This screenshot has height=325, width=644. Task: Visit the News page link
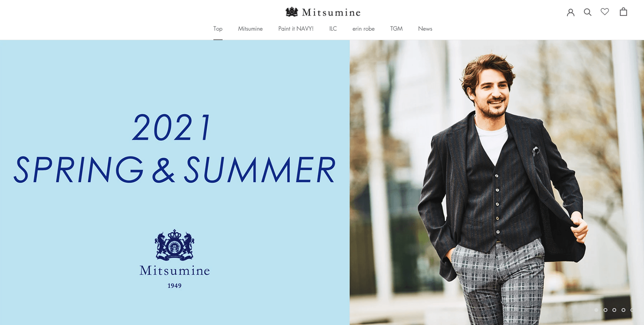tap(425, 29)
